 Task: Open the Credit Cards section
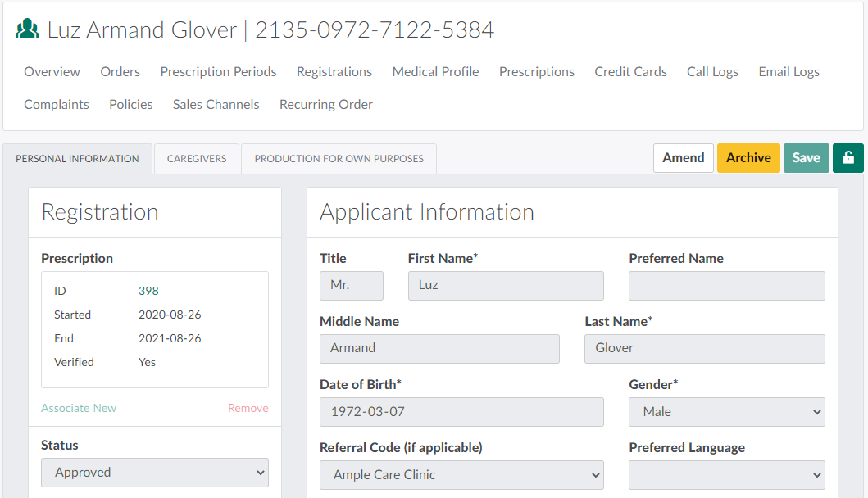click(x=630, y=72)
